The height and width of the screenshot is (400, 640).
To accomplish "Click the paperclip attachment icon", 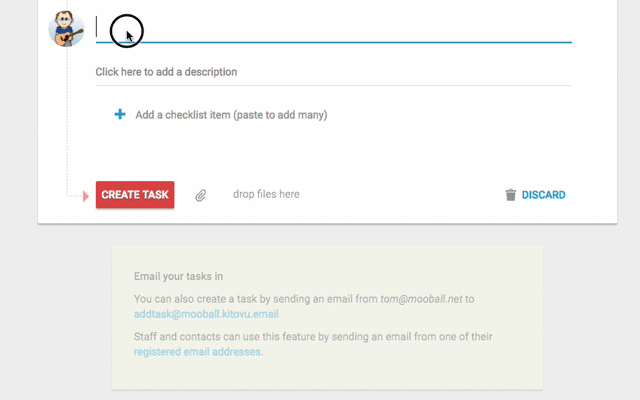I will (200, 196).
